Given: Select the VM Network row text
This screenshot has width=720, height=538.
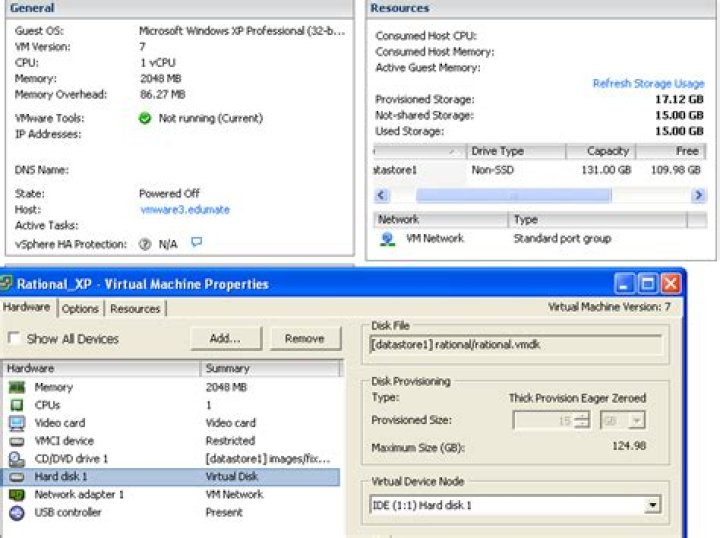Looking at the screenshot, I should coord(435,239).
